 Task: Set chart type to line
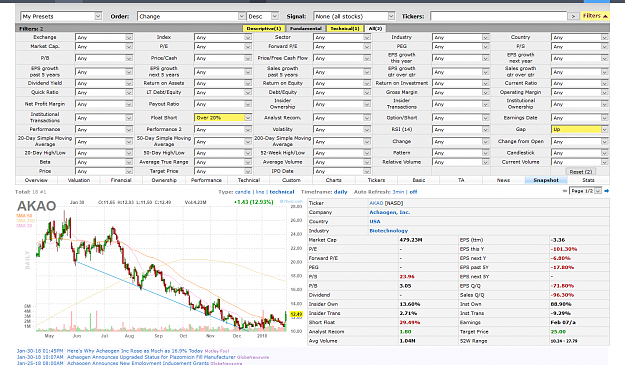point(260,192)
